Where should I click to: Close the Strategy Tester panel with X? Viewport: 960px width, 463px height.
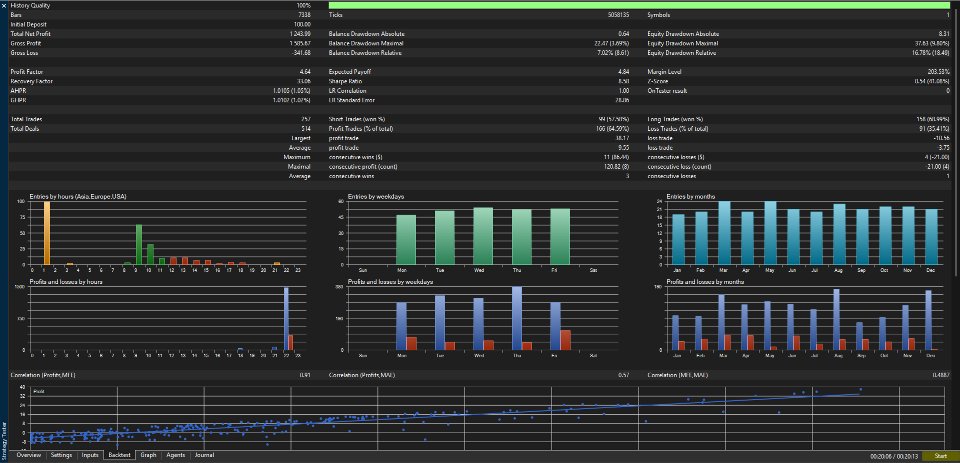pos(4,5)
